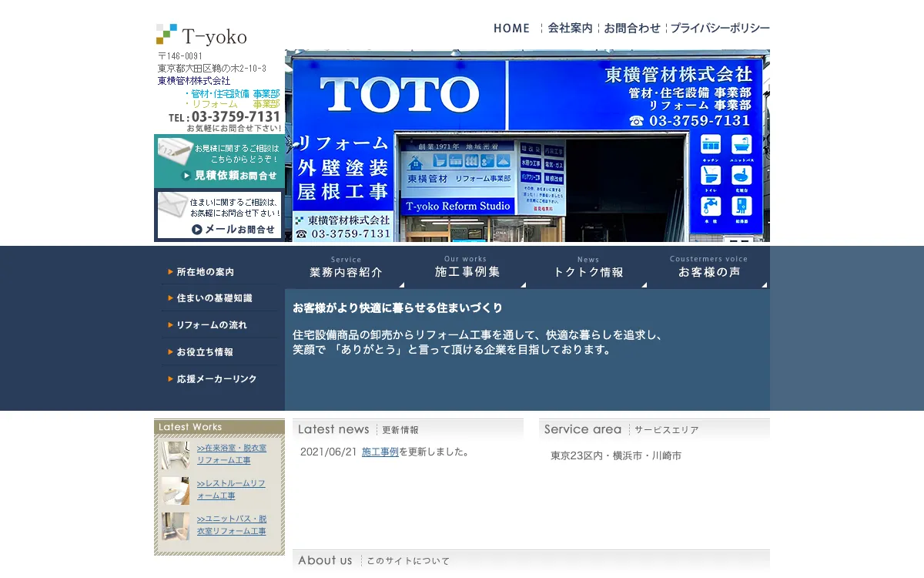924x578 pixels.
Task: Open 在来浴室・脱衣室リフォーム工事 link
Action: pos(232,454)
